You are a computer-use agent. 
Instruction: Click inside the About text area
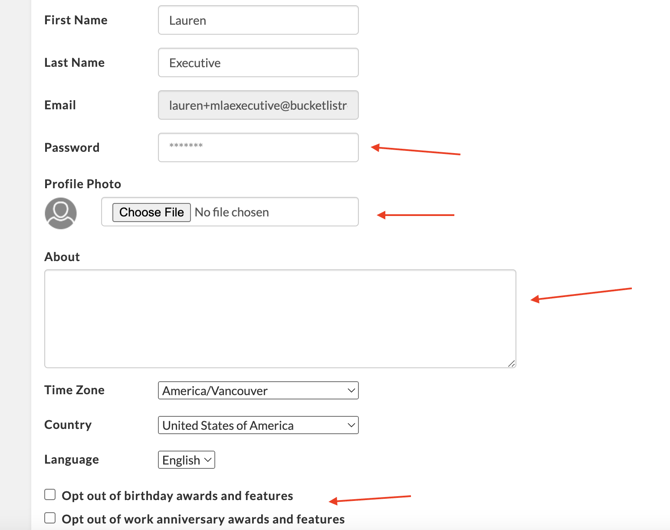280,318
